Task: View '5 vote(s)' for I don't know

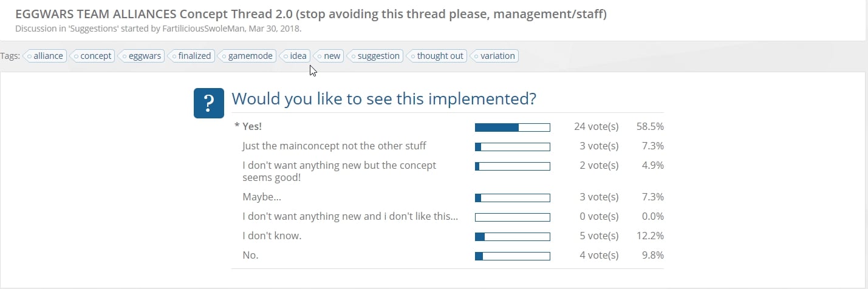Action: pos(599,236)
